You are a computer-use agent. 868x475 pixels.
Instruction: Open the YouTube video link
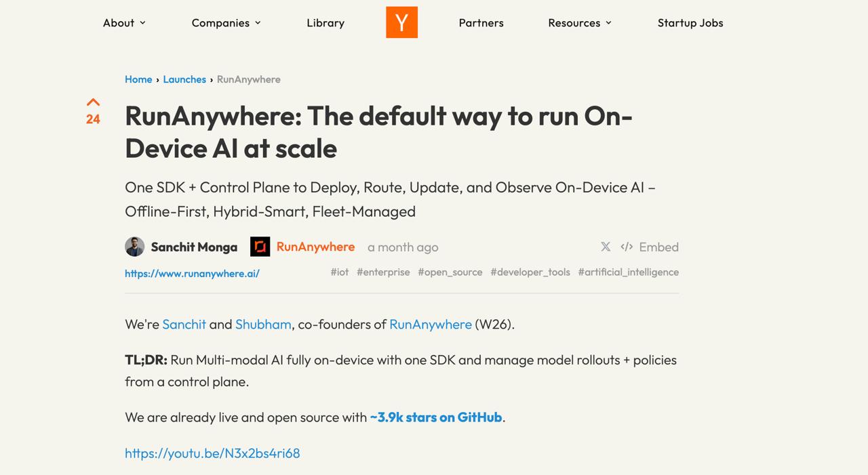pyautogui.click(x=212, y=453)
